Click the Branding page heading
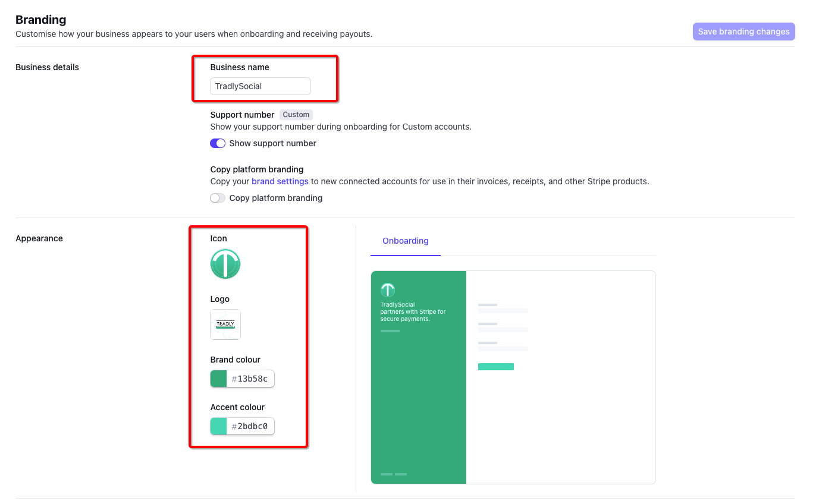The width and height of the screenshot is (816, 504). (41, 20)
